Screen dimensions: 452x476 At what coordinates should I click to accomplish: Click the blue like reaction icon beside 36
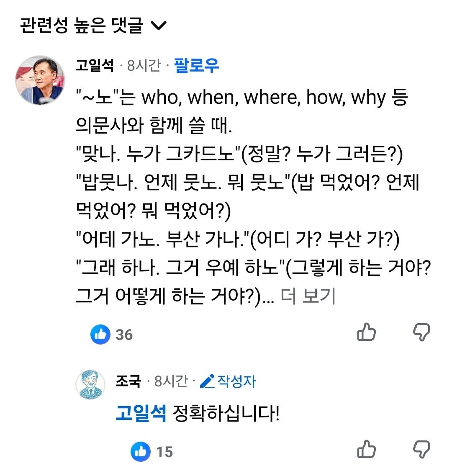(x=100, y=334)
